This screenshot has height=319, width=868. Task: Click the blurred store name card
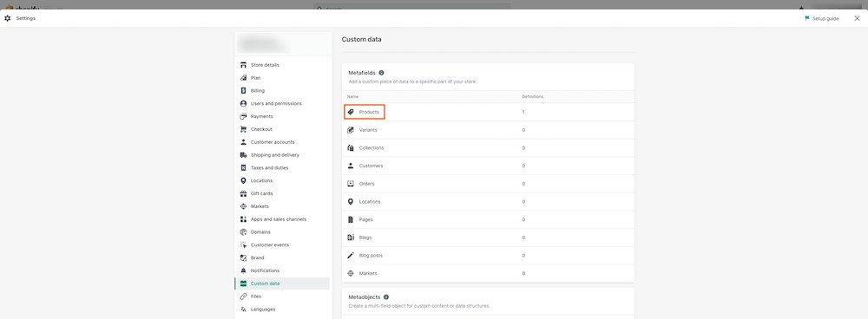click(x=284, y=43)
